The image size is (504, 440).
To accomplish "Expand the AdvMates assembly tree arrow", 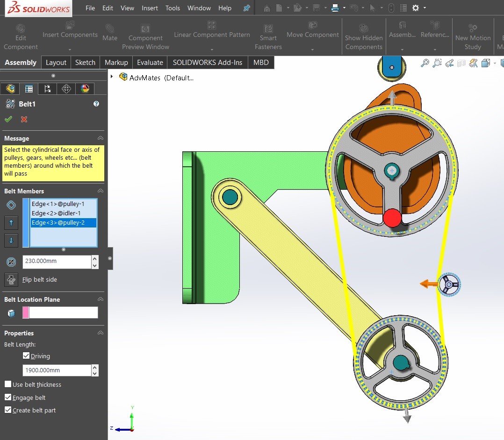I will (112, 78).
